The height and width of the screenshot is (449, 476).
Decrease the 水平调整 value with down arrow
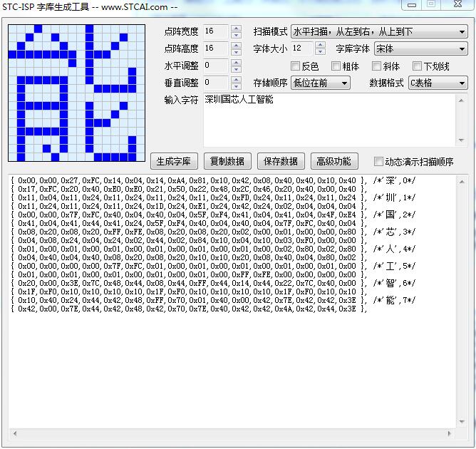236,69
